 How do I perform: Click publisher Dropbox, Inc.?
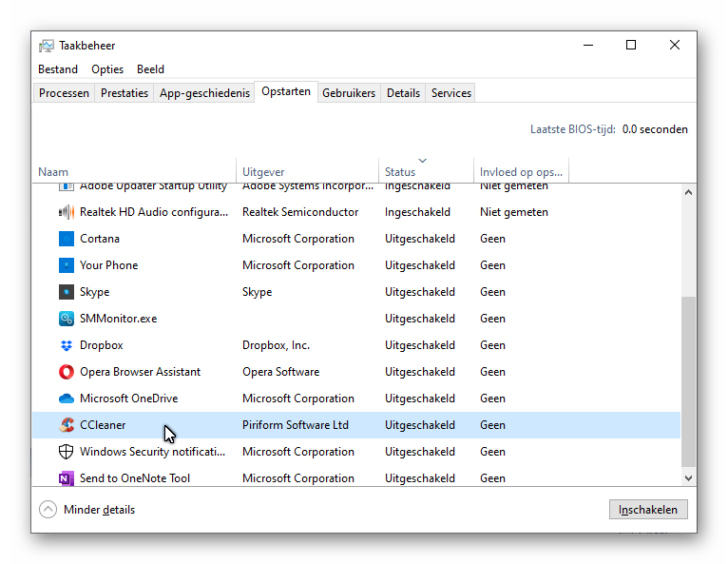277,345
